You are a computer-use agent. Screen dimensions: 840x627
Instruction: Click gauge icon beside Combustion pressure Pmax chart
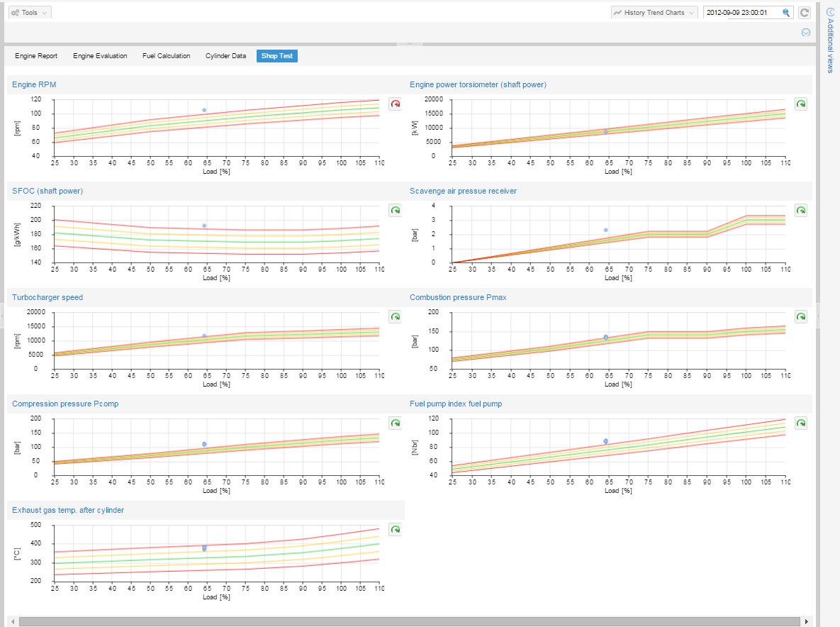point(801,317)
